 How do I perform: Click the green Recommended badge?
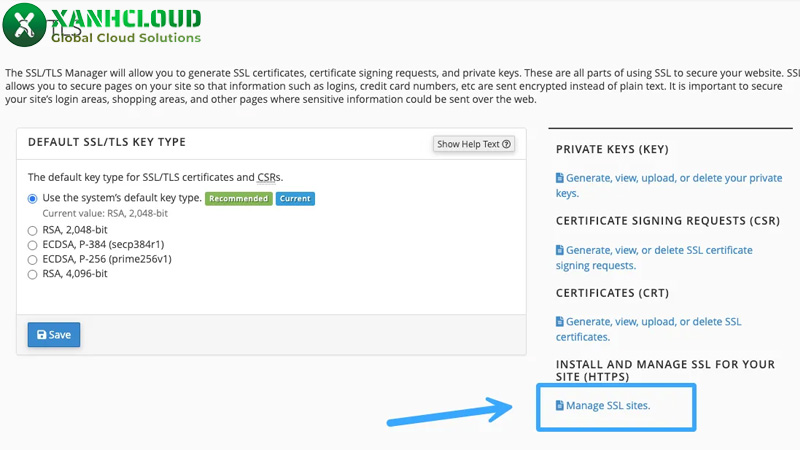(x=238, y=199)
